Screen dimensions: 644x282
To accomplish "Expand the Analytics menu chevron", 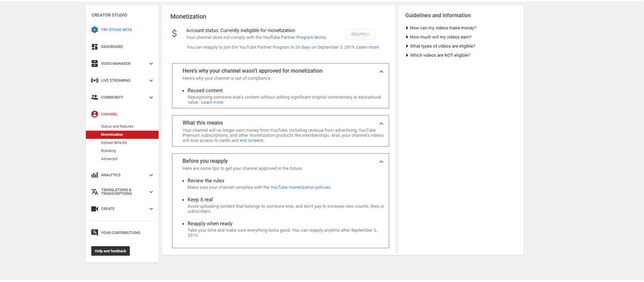I will click(x=151, y=175).
